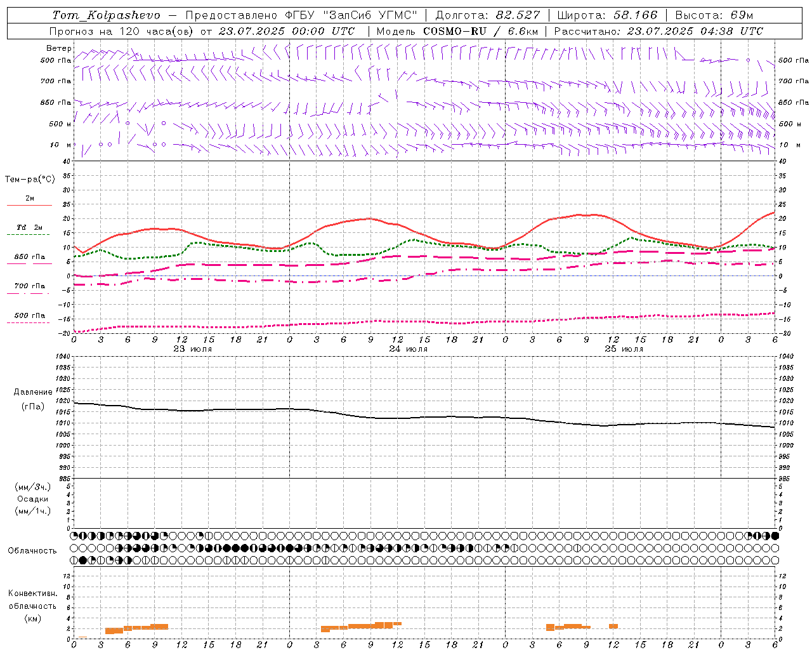The image size is (812, 650).
Task: Select the model label COSMO-RU / 6.6км
Action: click(480, 31)
